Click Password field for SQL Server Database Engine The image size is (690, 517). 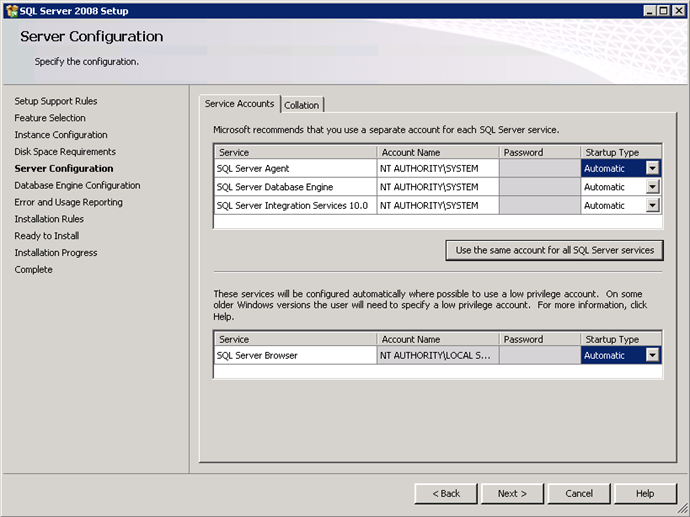pyautogui.click(x=540, y=187)
